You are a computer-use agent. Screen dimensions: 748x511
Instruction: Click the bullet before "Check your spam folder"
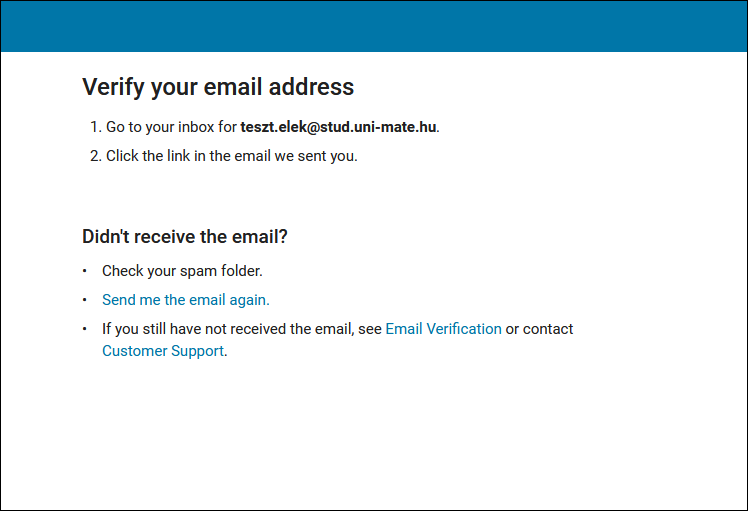point(85,271)
